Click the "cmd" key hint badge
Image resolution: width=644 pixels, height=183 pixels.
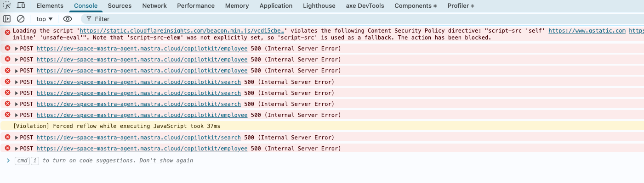pyautogui.click(x=22, y=161)
